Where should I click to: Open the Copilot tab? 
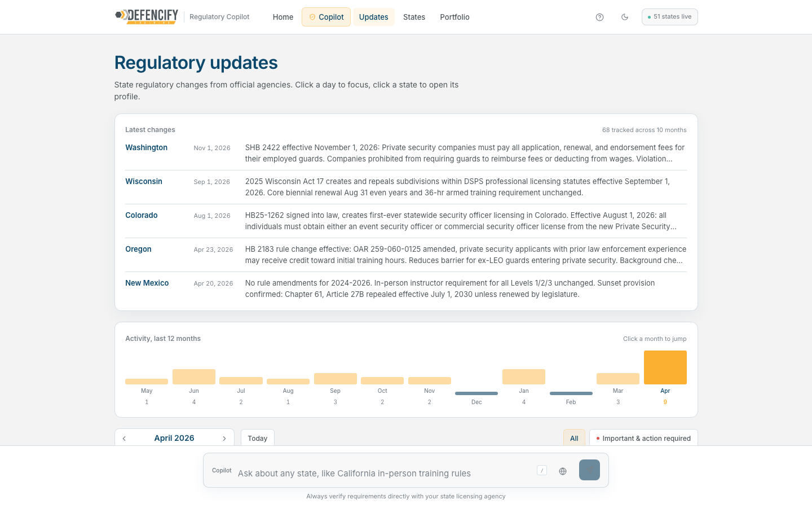326,17
